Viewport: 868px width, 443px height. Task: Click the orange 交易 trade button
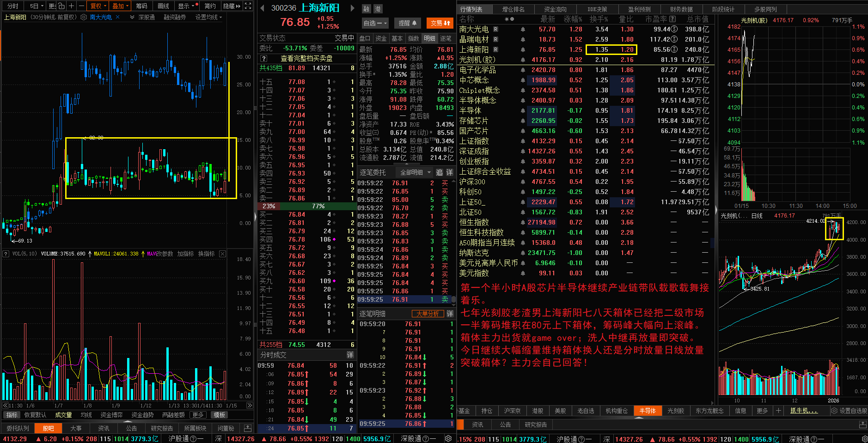(440, 23)
